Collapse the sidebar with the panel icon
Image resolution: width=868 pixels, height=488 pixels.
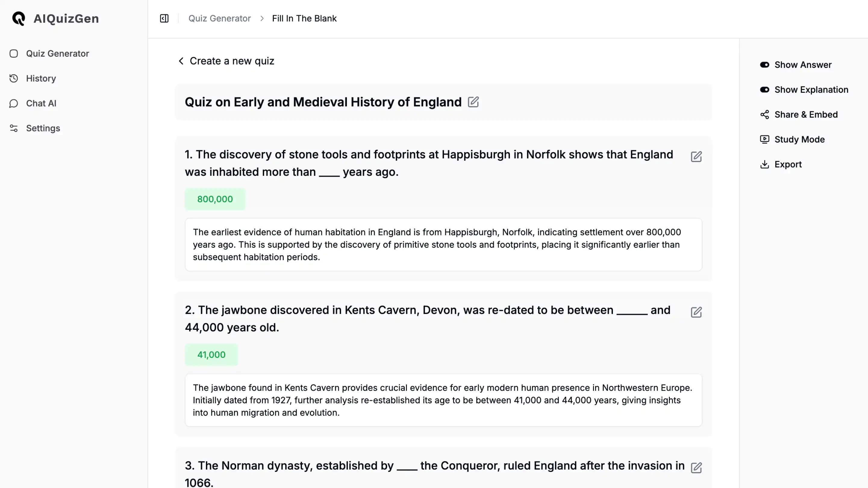(x=164, y=18)
